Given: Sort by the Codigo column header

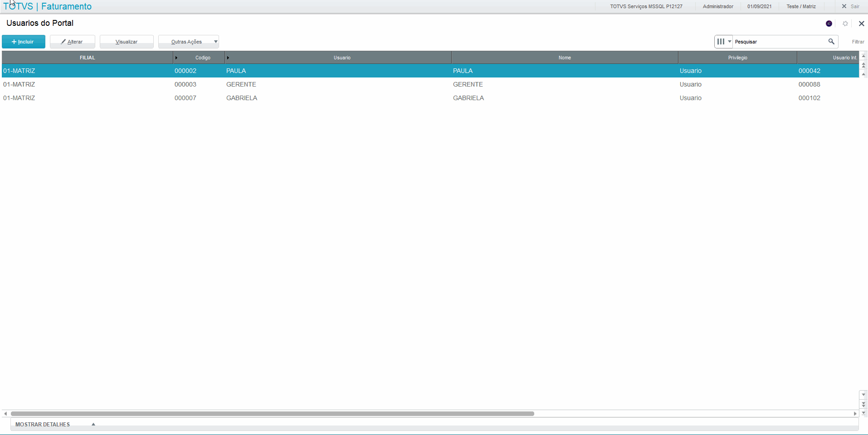Looking at the screenshot, I should tap(203, 58).
